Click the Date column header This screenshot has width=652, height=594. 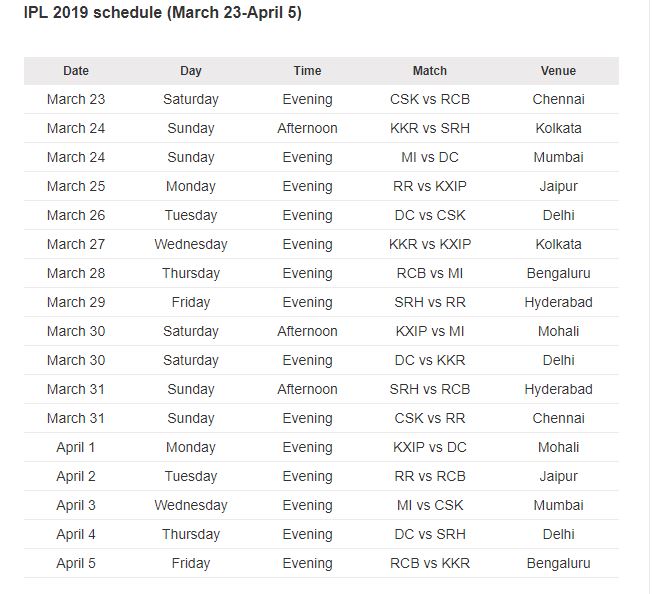tap(76, 71)
